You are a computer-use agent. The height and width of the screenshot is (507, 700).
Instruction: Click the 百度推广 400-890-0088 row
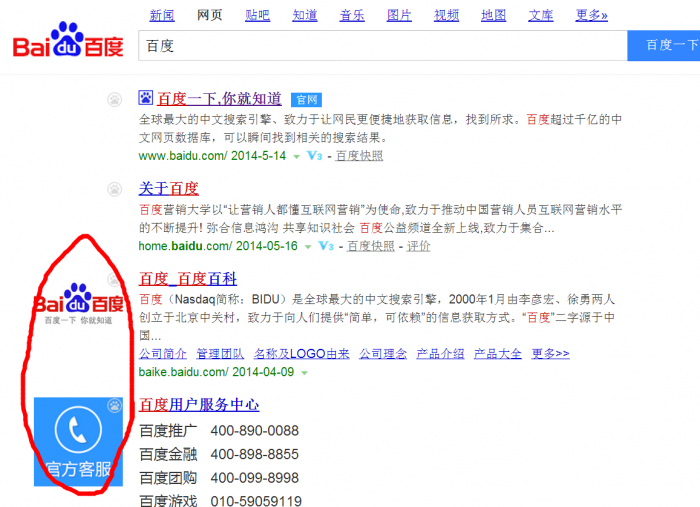point(219,431)
